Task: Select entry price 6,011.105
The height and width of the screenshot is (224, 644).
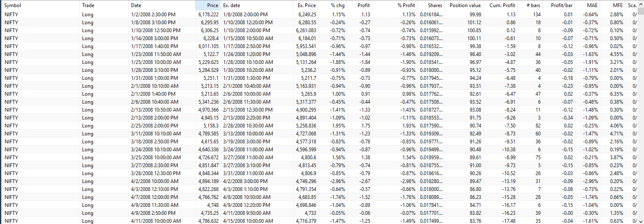Action: pyautogui.click(x=209, y=46)
